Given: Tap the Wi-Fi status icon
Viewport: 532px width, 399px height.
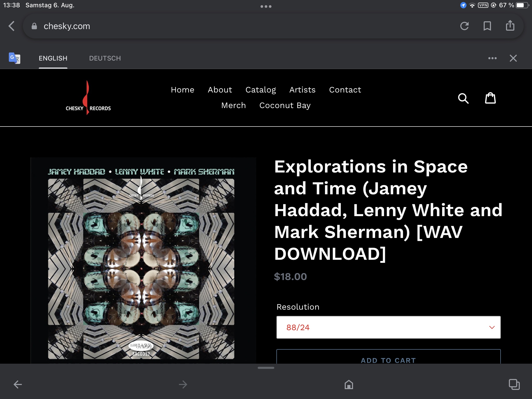Looking at the screenshot, I should 472,5.
